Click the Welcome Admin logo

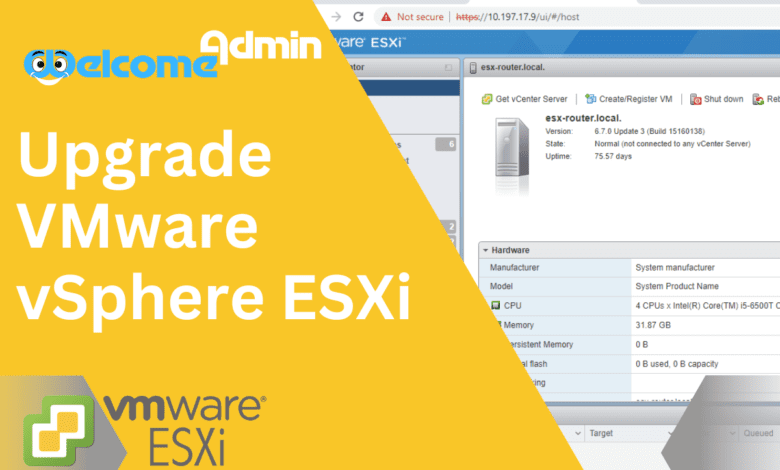click(x=173, y=58)
